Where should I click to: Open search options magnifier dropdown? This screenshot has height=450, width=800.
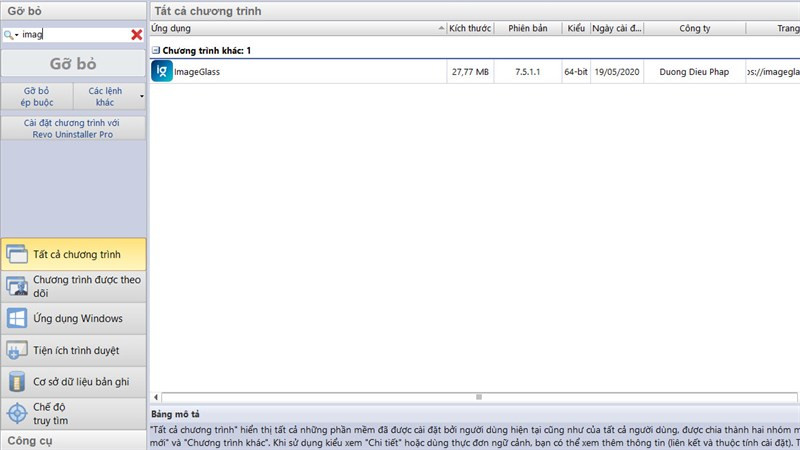coord(11,35)
